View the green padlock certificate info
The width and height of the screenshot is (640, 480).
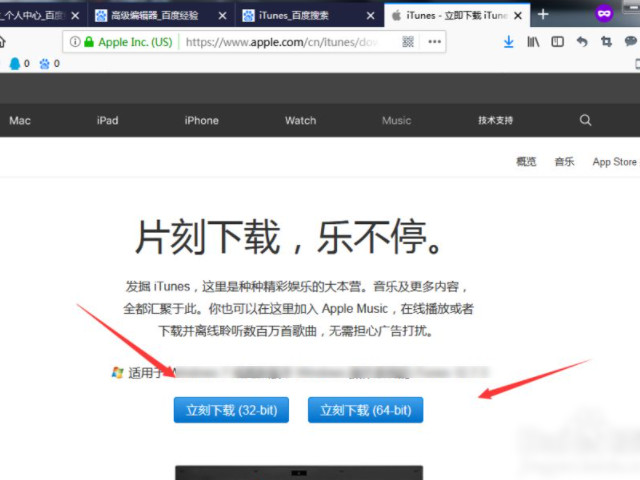89,42
